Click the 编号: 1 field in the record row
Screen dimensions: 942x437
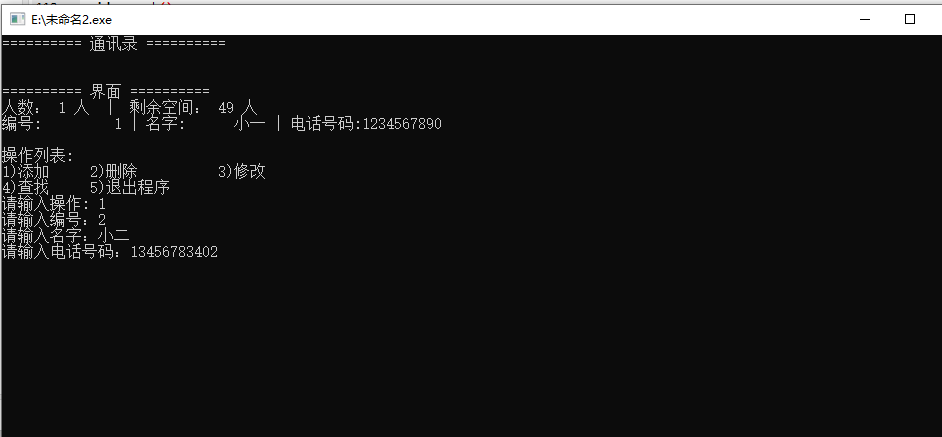(x=62, y=124)
